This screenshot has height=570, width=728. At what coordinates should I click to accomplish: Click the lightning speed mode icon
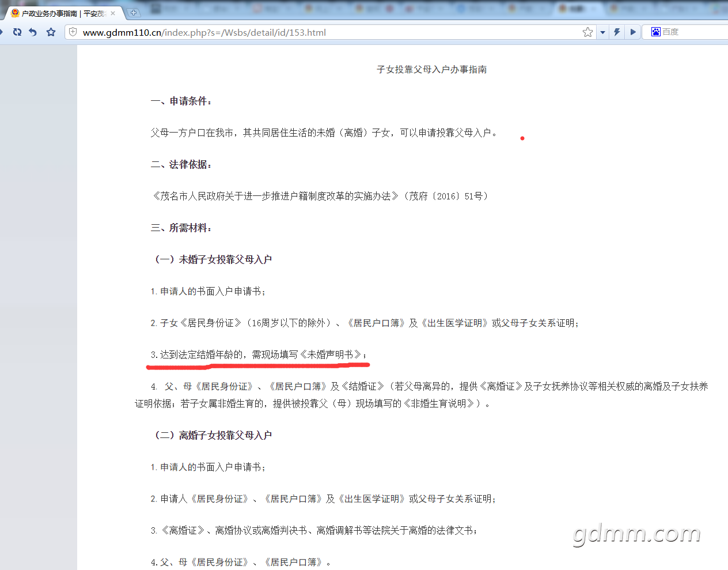(617, 32)
